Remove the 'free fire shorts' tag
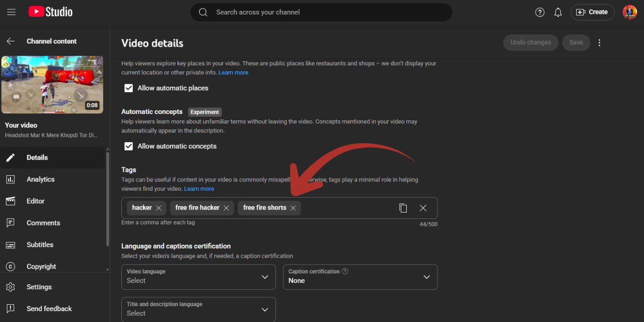Screen dimensions: 644x322 point(293,208)
